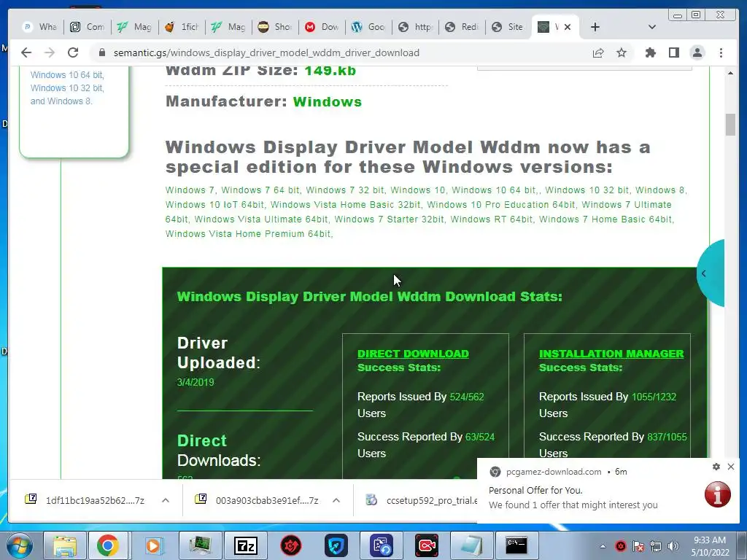Expand the tab search dropdown
Screen dimensions: 747x560
pos(651,27)
